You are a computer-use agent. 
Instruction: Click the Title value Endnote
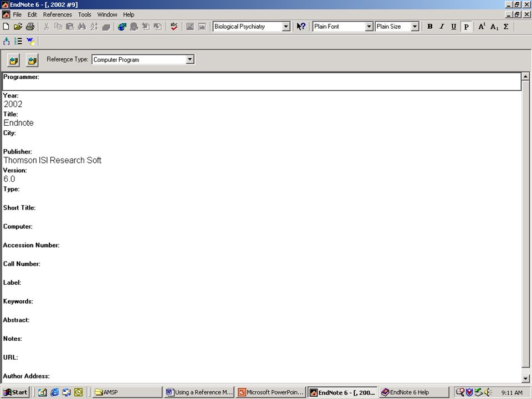tap(19, 123)
